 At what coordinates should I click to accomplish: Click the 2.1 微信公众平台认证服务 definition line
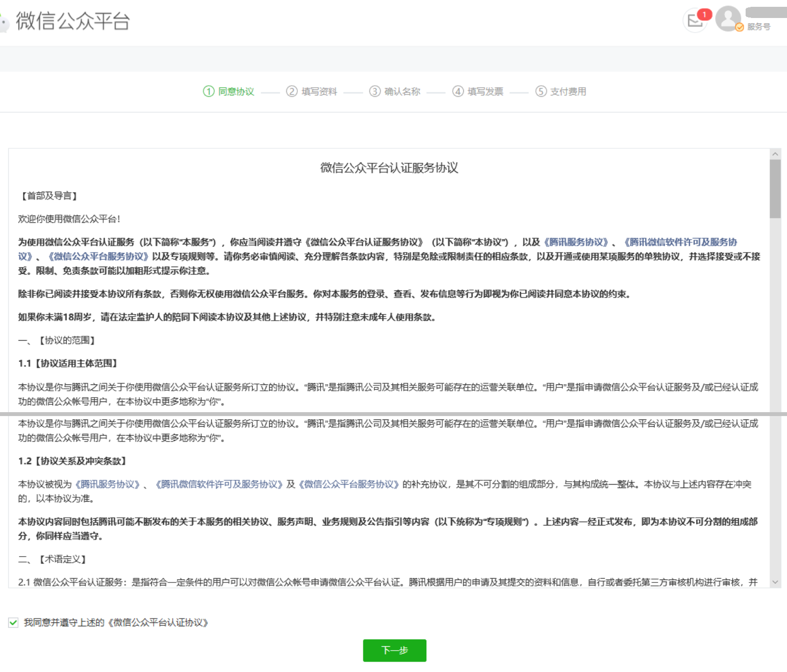pyautogui.click(x=388, y=582)
